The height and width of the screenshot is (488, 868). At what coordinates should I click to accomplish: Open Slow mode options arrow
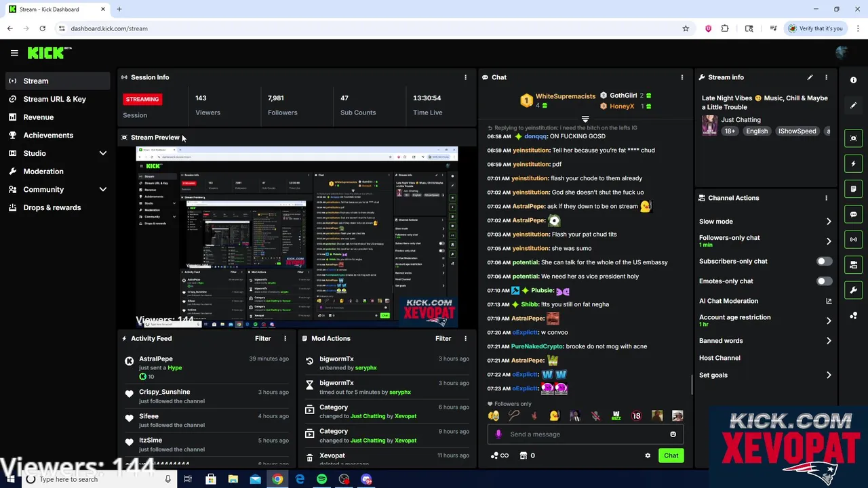tap(829, 222)
